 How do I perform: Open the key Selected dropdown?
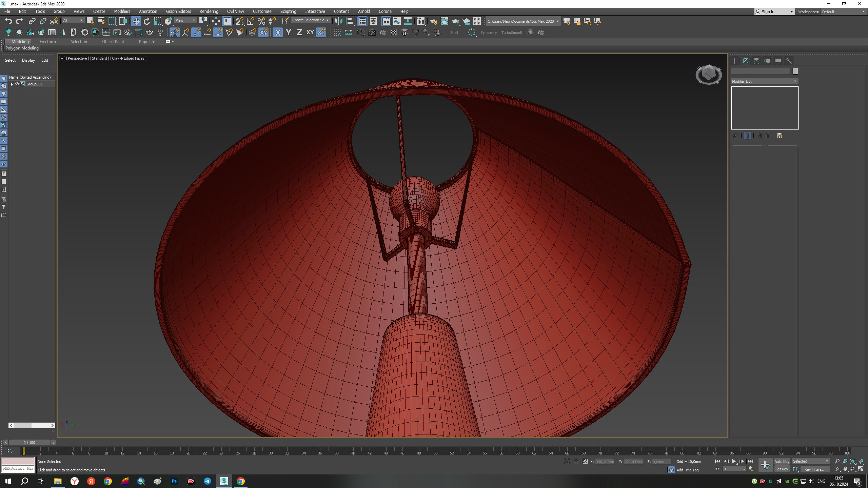click(811, 461)
